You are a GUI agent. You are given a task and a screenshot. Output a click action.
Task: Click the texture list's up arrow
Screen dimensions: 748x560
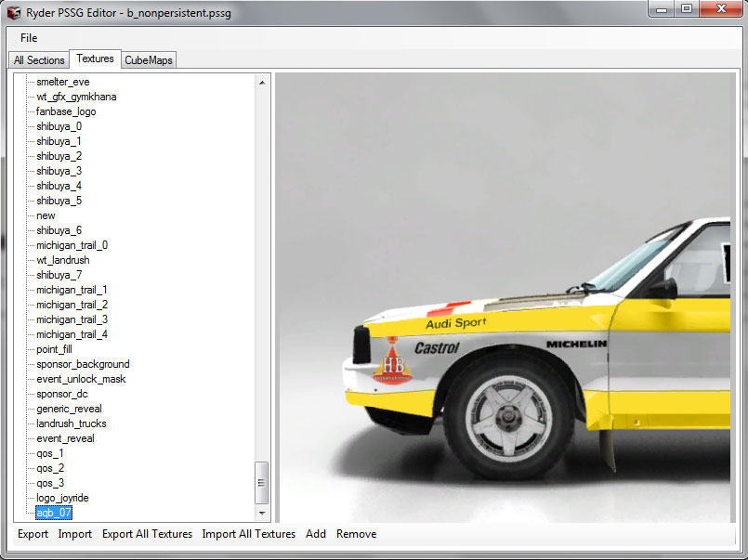point(262,83)
